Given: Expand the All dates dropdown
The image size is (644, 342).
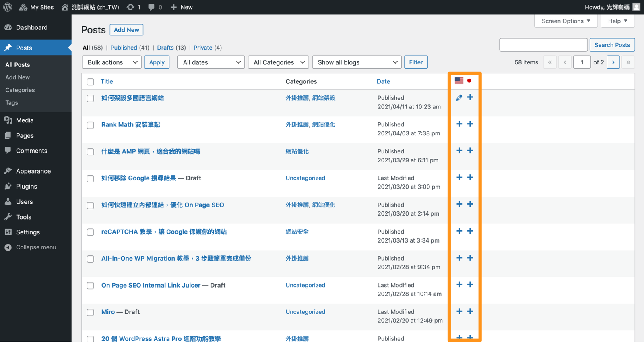Looking at the screenshot, I should (x=211, y=62).
